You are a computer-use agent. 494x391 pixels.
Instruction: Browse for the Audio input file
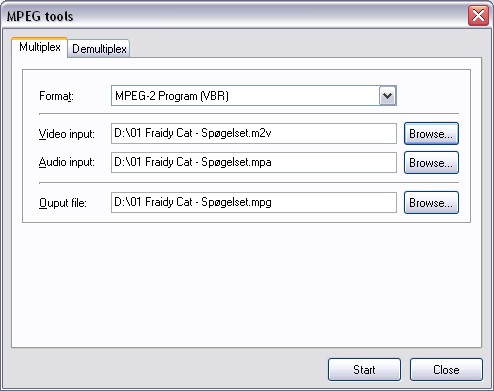coord(431,163)
